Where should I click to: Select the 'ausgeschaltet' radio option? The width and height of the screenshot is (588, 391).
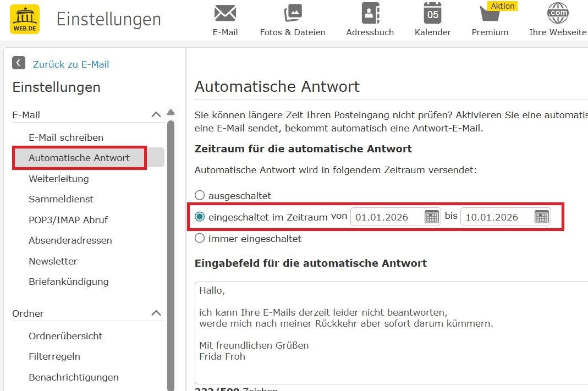200,195
